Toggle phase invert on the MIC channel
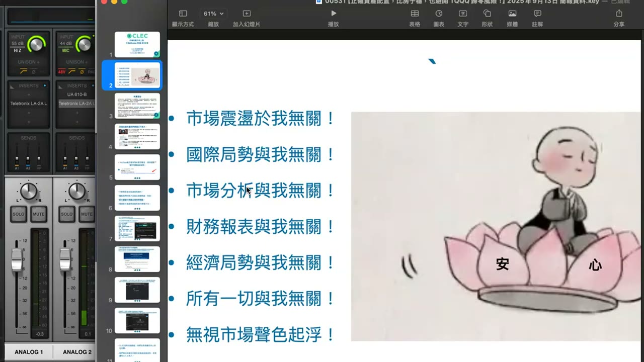The height and width of the screenshot is (362, 644). tap(83, 72)
